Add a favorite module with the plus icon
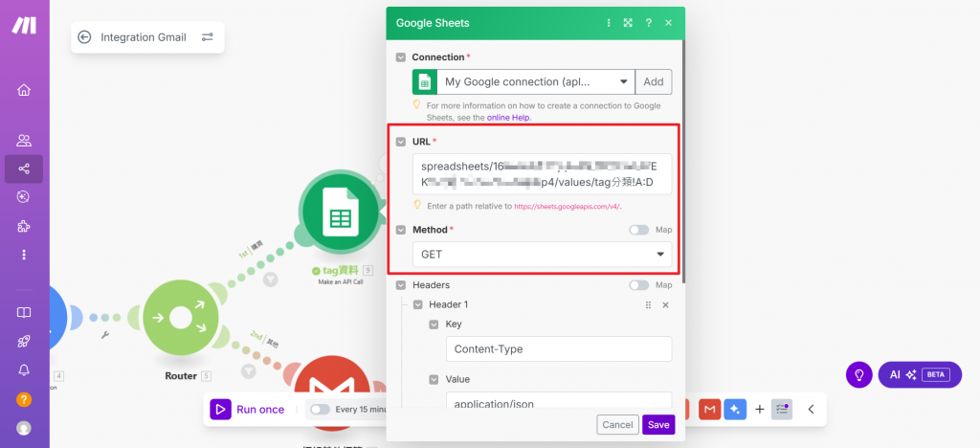980x448 pixels. tap(759, 410)
